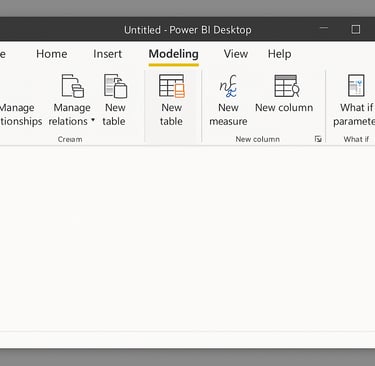Viewport: 375px width, 366px height.
Task: Minimize the Power BI Desktop window
Action: [x=324, y=28]
